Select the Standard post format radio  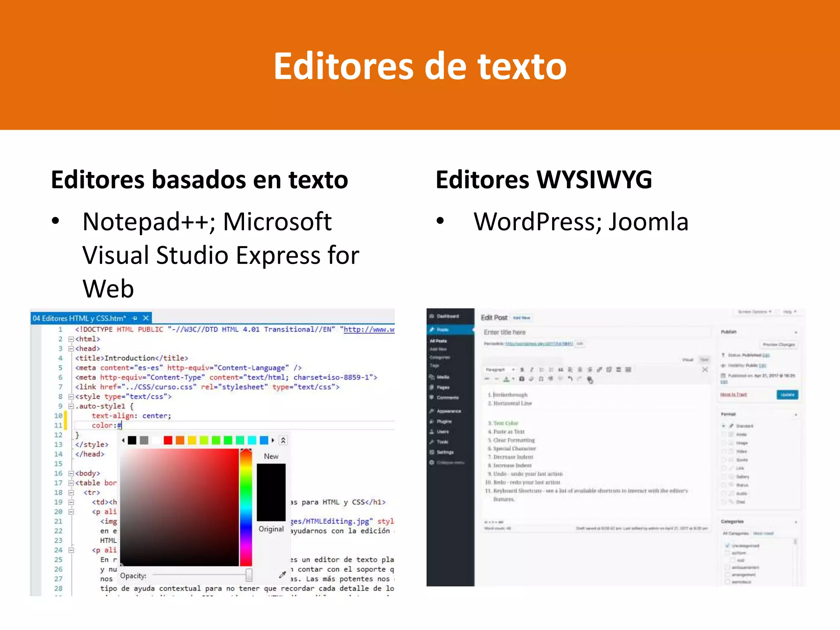(x=724, y=426)
